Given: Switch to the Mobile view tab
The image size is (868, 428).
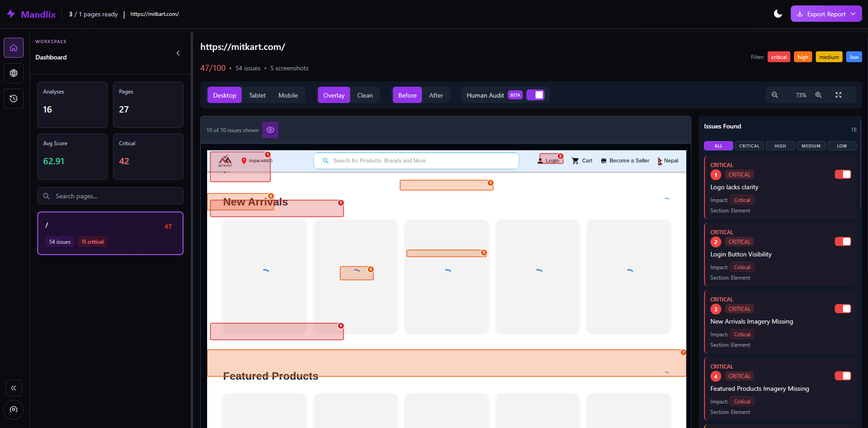Looking at the screenshot, I should (288, 95).
